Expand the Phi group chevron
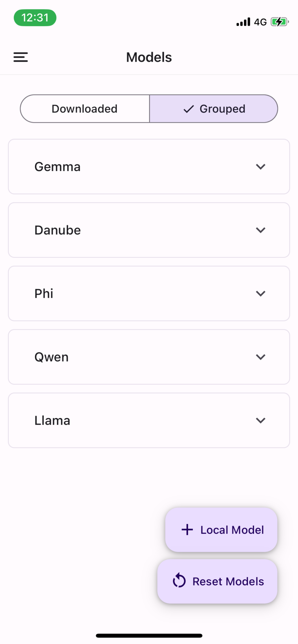This screenshot has height=644, width=298. point(260,293)
